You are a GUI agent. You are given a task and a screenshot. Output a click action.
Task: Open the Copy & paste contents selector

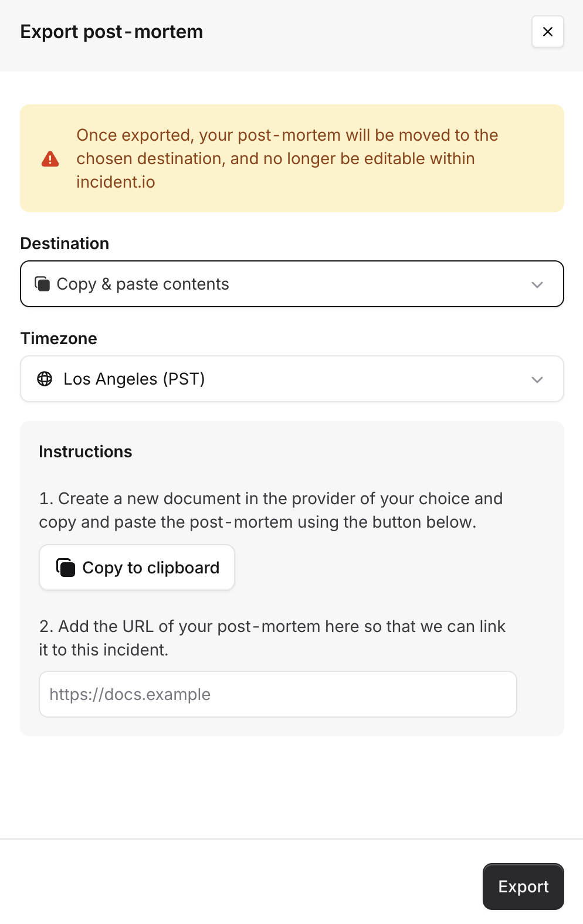pos(291,284)
